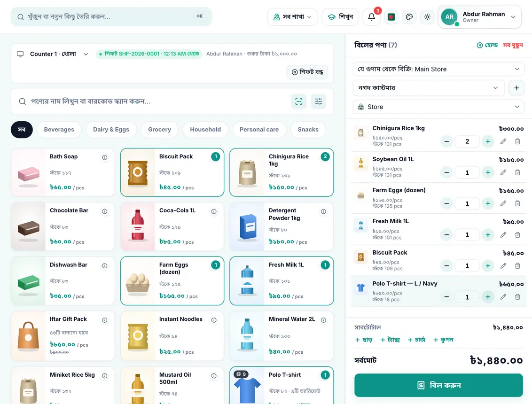Select the Snacks category tab

pos(308,130)
